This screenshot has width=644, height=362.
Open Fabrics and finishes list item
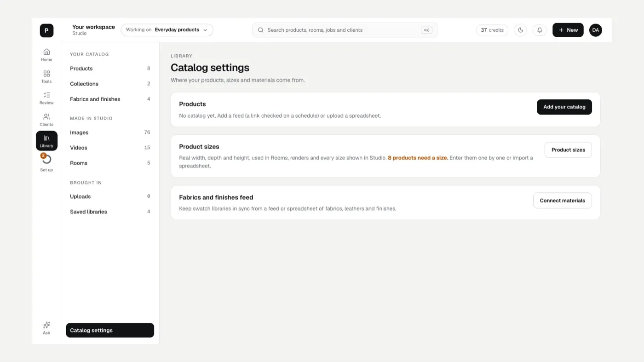pyautogui.click(x=110, y=99)
